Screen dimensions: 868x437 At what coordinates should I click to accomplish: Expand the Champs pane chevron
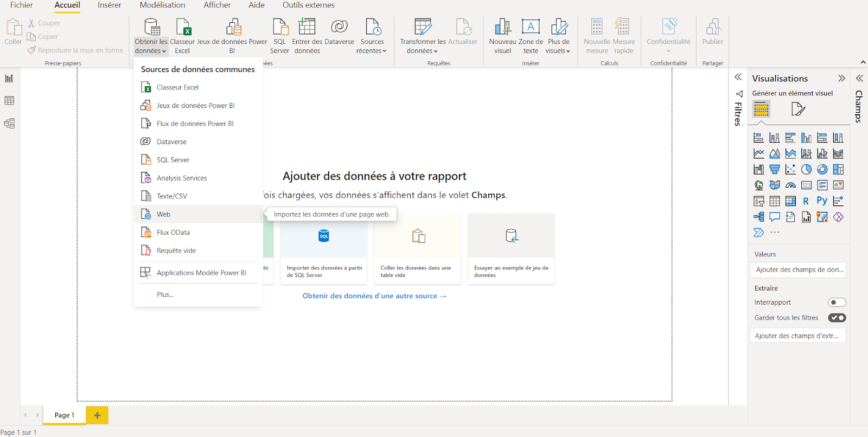859,78
